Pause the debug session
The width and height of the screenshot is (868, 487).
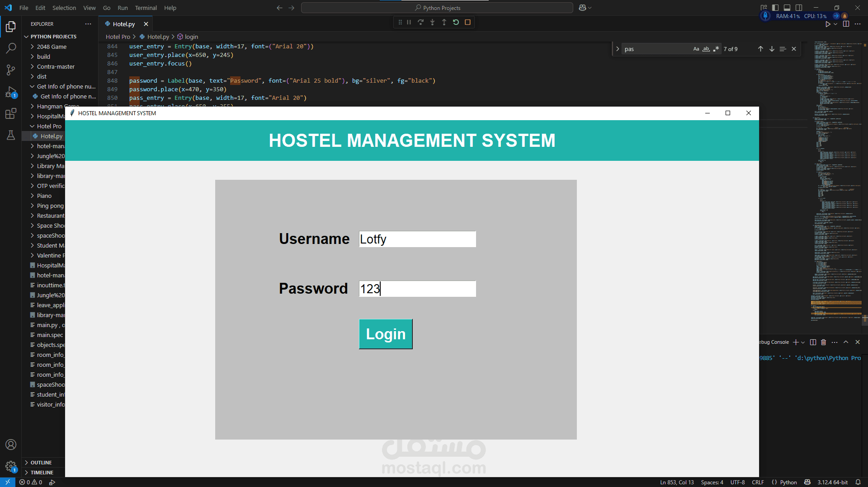pos(409,22)
